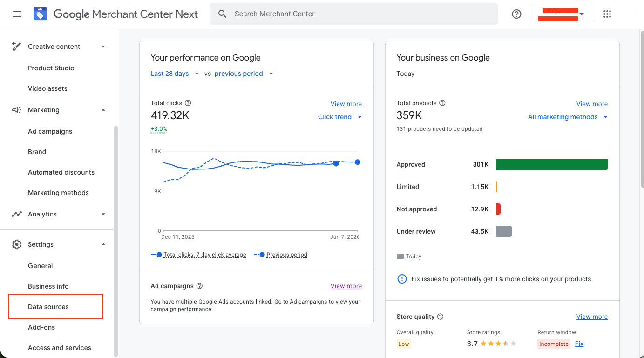Go to Product Studio
Image resolution: width=644 pixels, height=358 pixels.
51,68
